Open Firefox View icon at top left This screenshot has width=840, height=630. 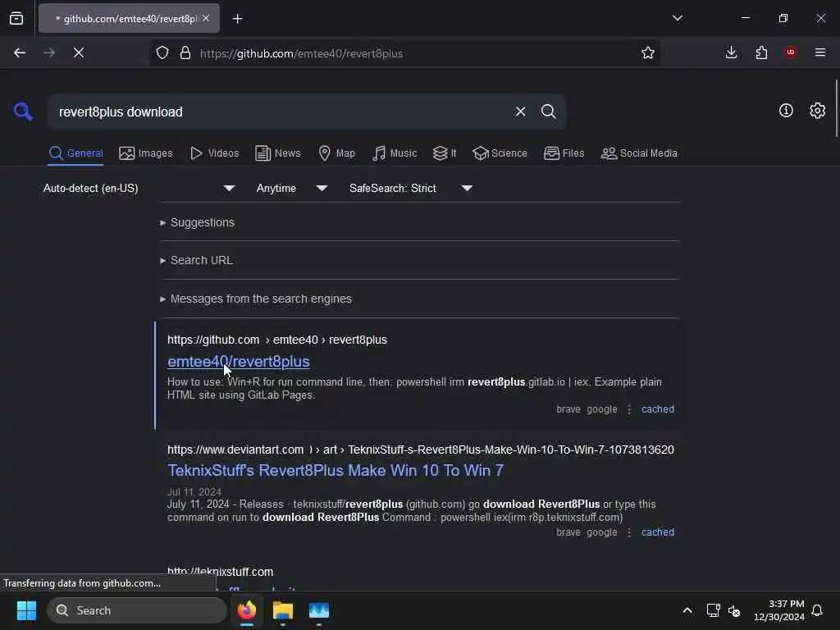[x=16, y=19]
